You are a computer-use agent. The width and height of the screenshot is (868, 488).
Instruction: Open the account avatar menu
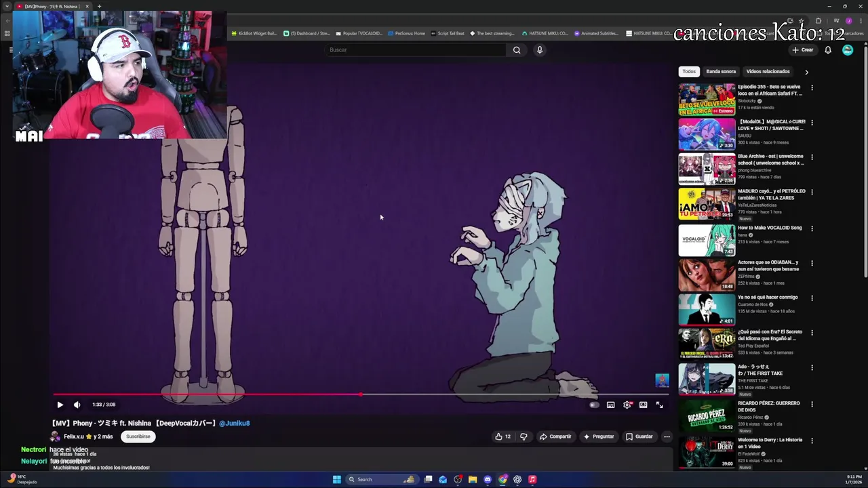click(x=848, y=49)
